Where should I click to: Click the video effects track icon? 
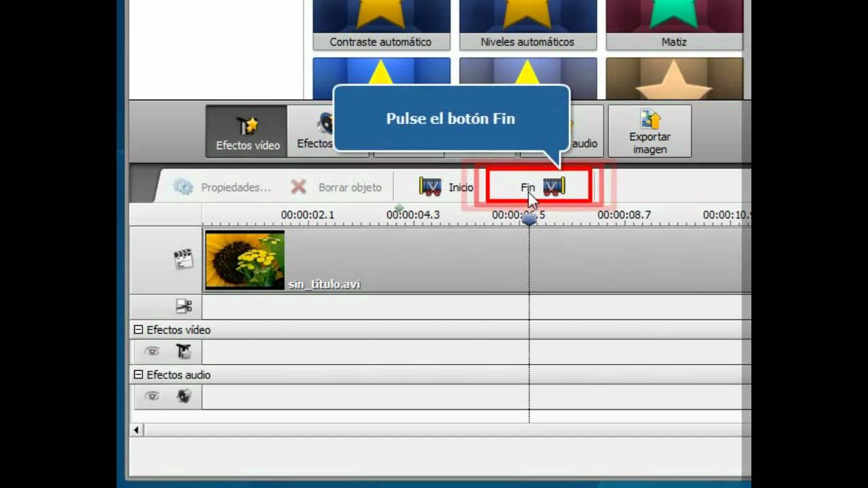pos(184,351)
